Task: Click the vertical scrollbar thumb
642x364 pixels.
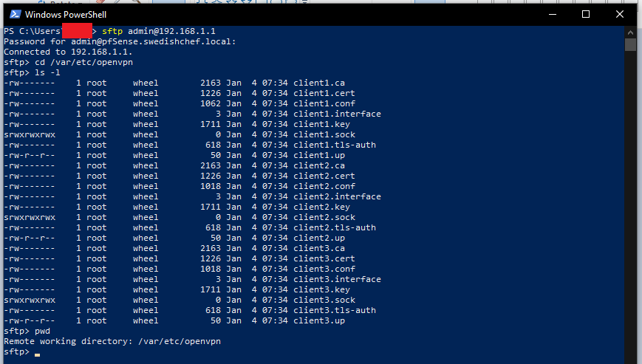Action: [630, 44]
